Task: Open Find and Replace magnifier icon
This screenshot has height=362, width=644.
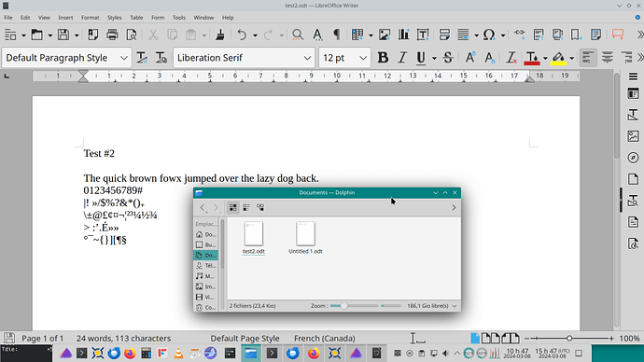Action: point(298,35)
